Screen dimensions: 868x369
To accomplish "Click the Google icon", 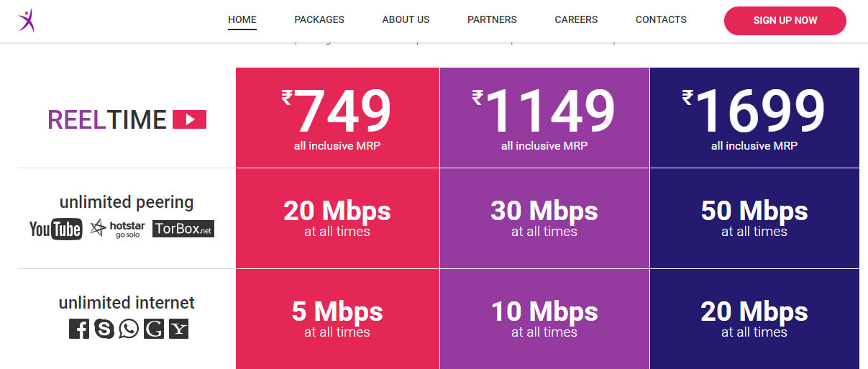I will pos(154,329).
